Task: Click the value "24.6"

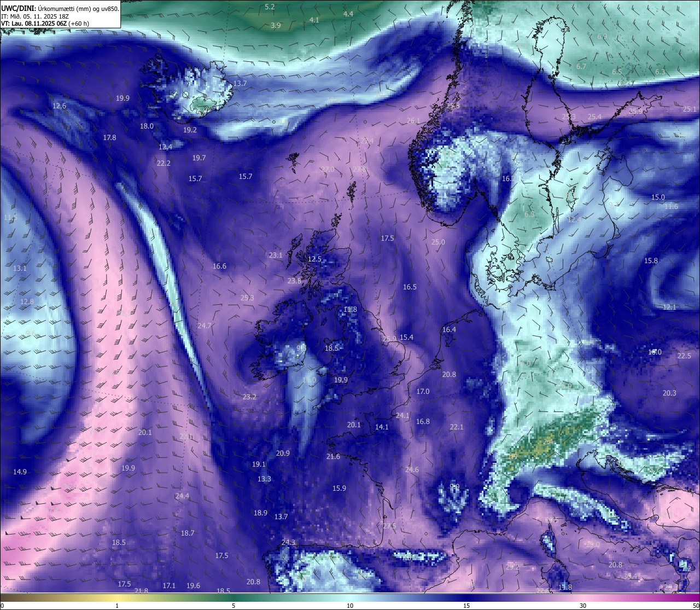Action: click(x=412, y=469)
